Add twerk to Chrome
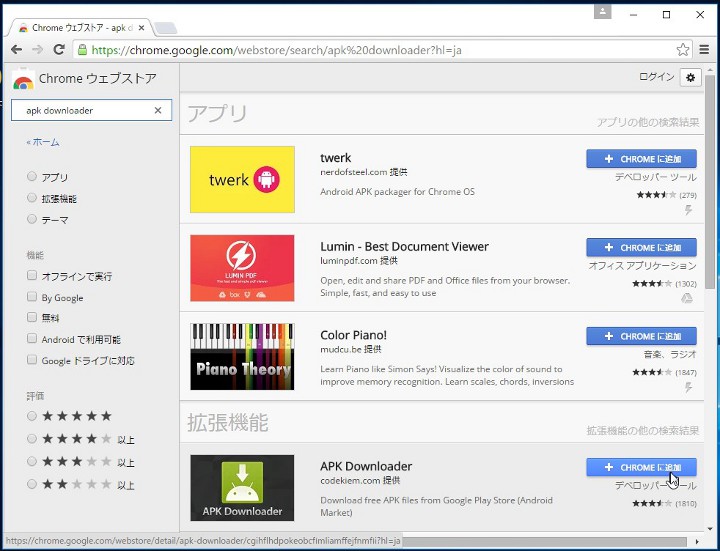This screenshot has height=551, width=720. pos(641,159)
